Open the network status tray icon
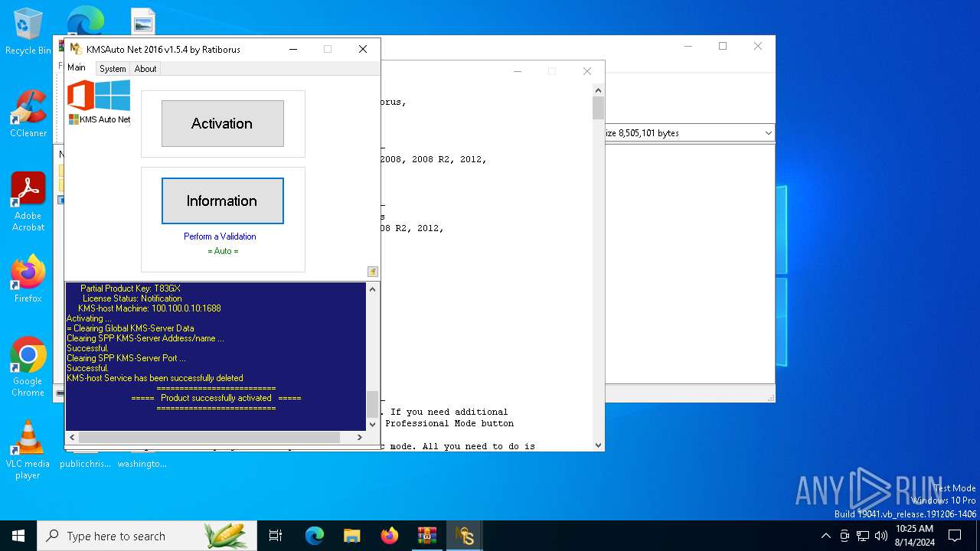 coord(863,536)
